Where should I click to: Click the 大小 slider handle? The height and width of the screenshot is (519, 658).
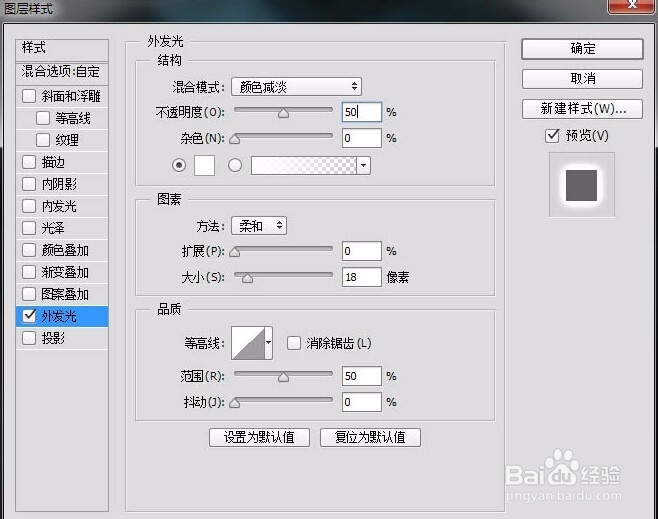coord(248,278)
